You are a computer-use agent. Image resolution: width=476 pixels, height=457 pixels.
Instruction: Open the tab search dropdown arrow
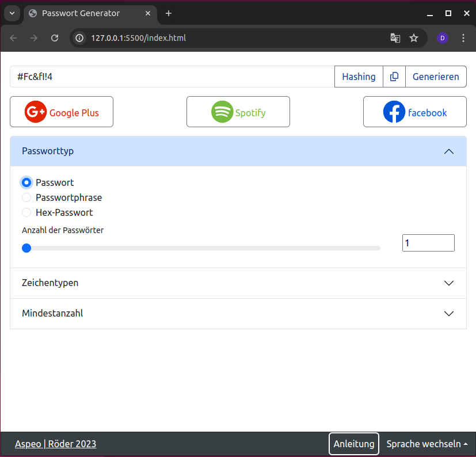coord(12,13)
